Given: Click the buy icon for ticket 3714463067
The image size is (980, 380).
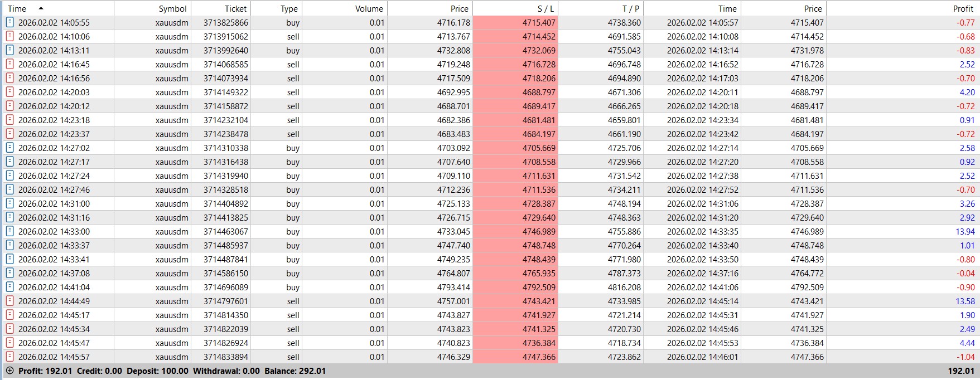Looking at the screenshot, I should (x=9, y=231).
